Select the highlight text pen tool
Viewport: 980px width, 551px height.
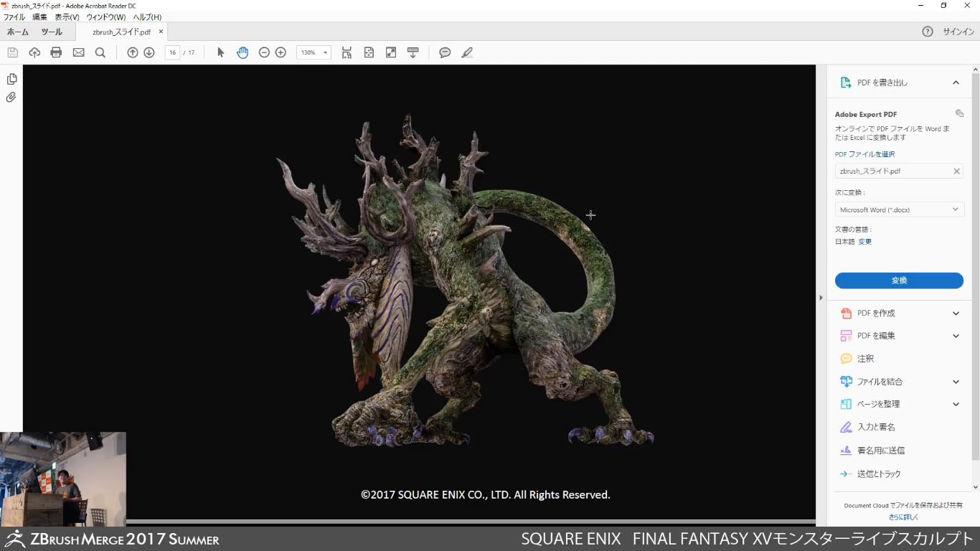coord(467,52)
